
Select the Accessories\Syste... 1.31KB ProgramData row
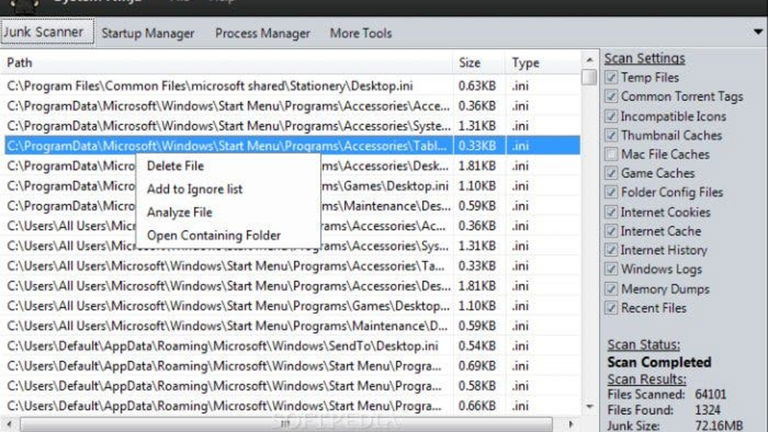pos(292,126)
